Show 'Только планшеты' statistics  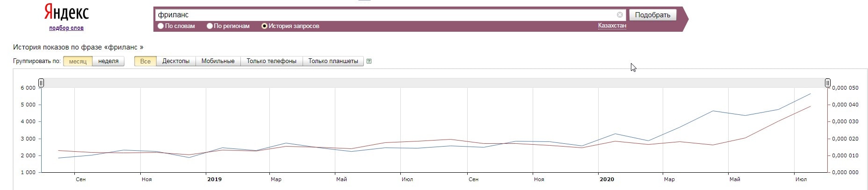333,61
